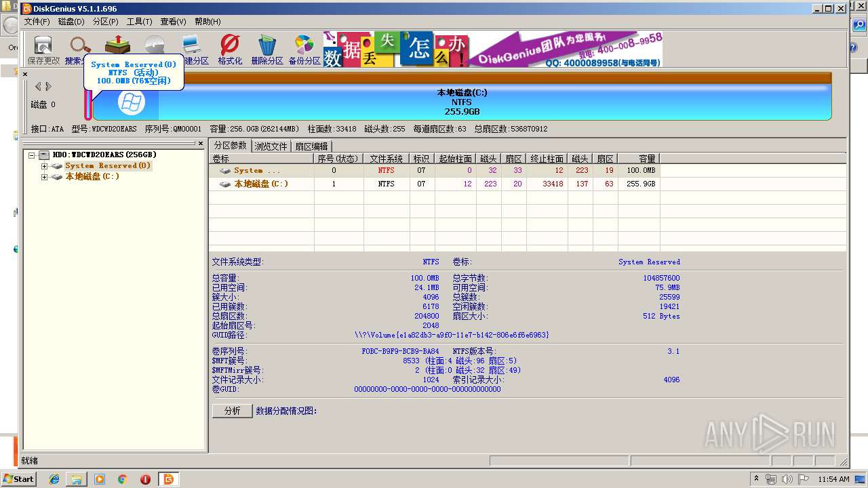Image resolution: width=868 pixels, height=488 pixels.
Task: Switch to Sector Editor (扇区编辑) tab
Action: (312, 146)
